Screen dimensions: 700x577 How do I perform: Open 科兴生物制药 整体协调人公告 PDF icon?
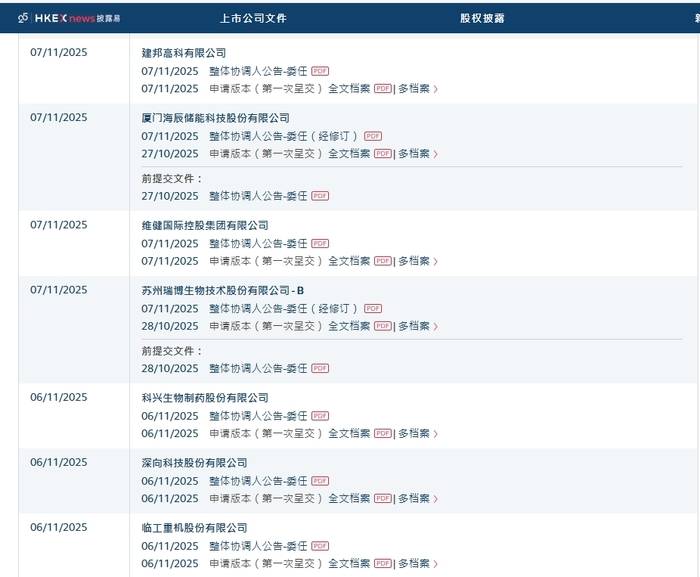[320, 416]
